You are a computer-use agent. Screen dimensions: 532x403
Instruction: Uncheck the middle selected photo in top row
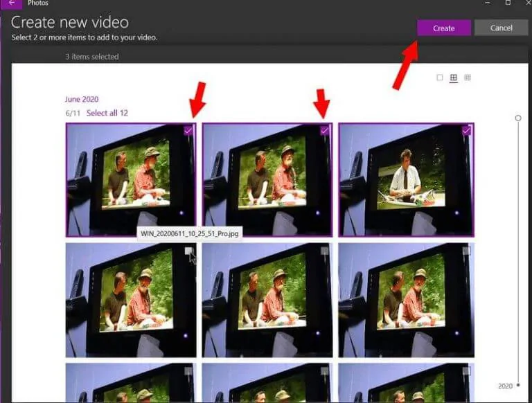tap(325, 131)
